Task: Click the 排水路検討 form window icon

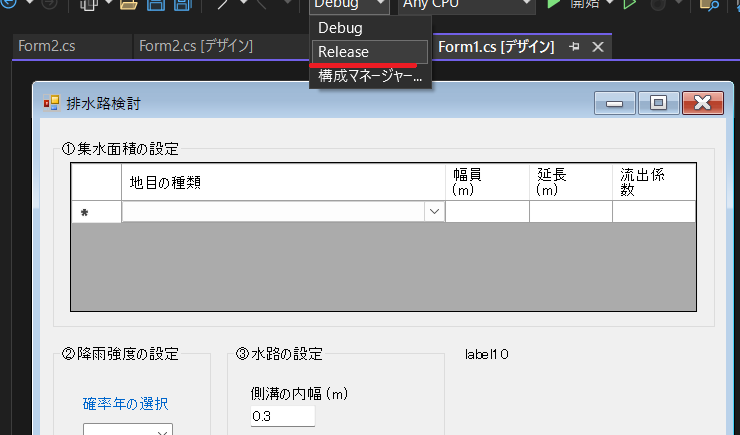Action: 51,103
